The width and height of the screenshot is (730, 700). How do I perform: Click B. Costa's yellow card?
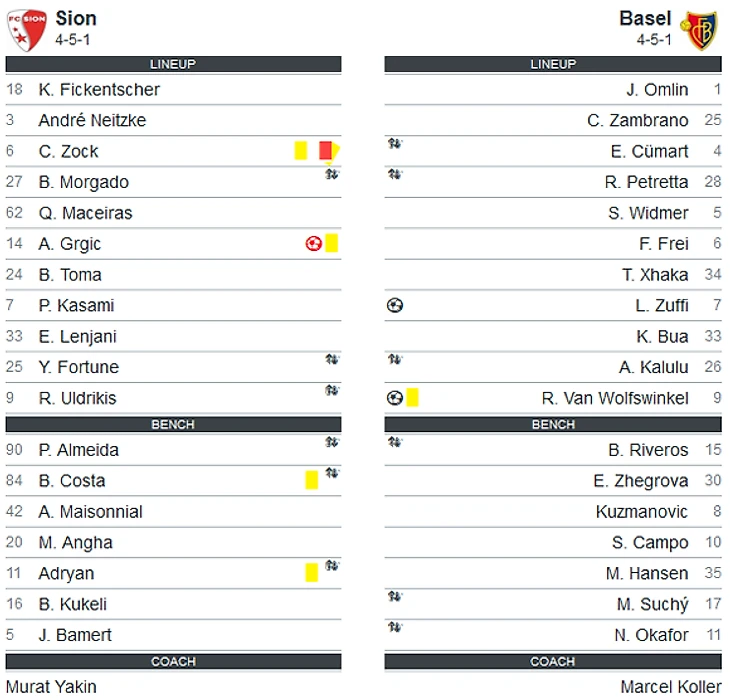[x=311, y=480]
